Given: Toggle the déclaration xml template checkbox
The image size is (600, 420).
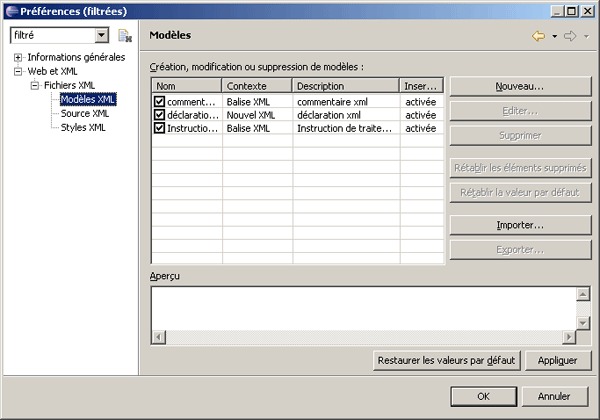Looking at the screenshot, I should coord(160,115).
